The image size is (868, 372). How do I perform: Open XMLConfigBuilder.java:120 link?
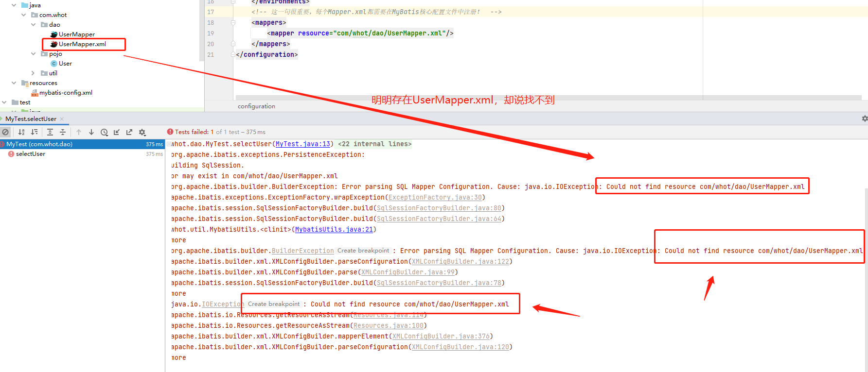[x=461, y=347]
